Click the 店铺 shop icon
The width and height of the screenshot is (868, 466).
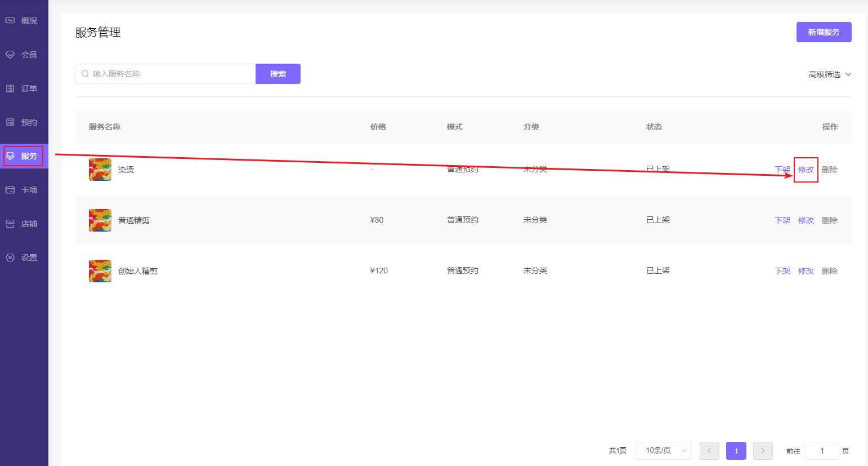(x=10, y=224)
